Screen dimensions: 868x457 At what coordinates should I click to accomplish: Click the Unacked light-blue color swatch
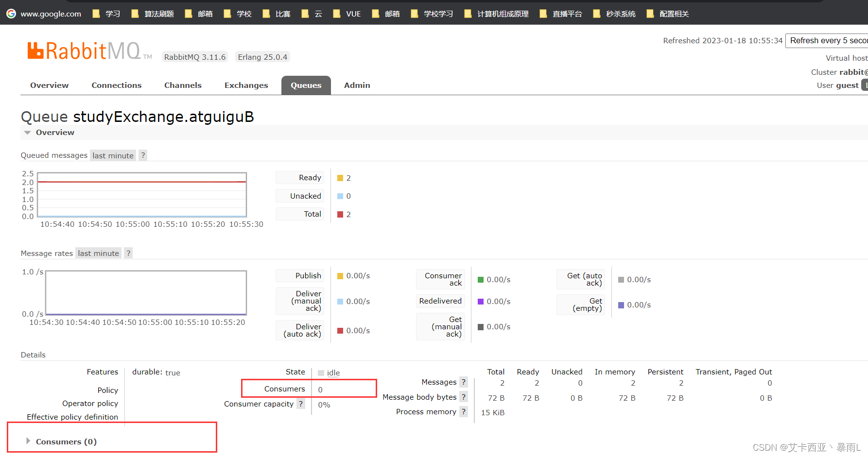340,196
